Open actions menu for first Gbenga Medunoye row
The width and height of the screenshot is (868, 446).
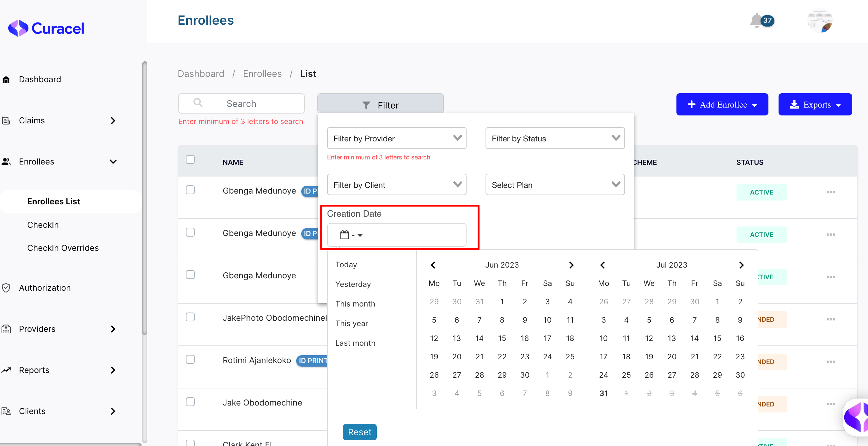(x=830, y=192)
